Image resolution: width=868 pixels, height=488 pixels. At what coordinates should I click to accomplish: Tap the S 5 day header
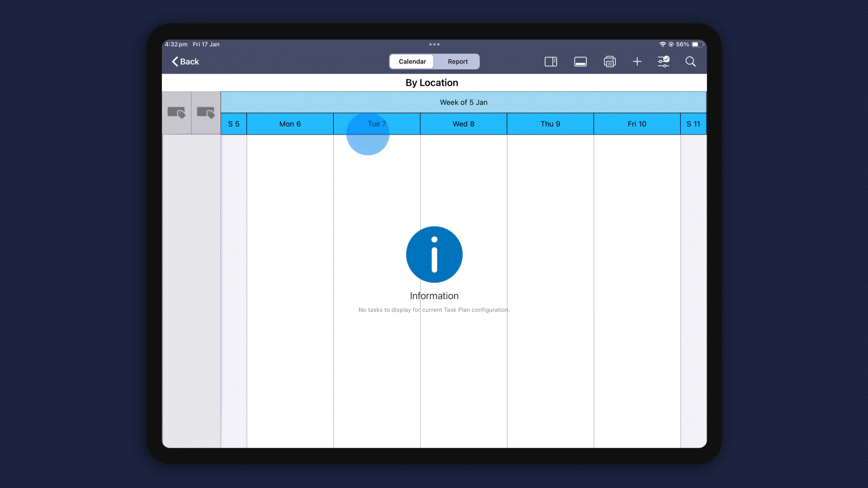tap(233, 124)
